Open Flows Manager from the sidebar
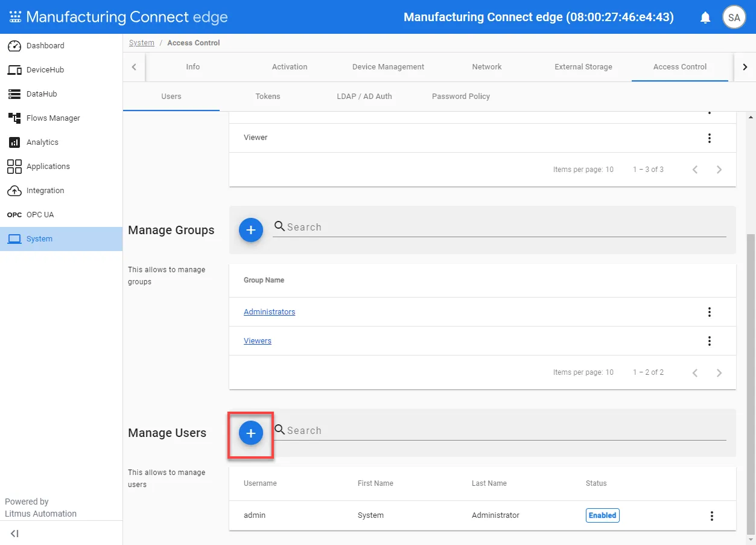The height and width of the screenshot is (545, 756). 61,118
